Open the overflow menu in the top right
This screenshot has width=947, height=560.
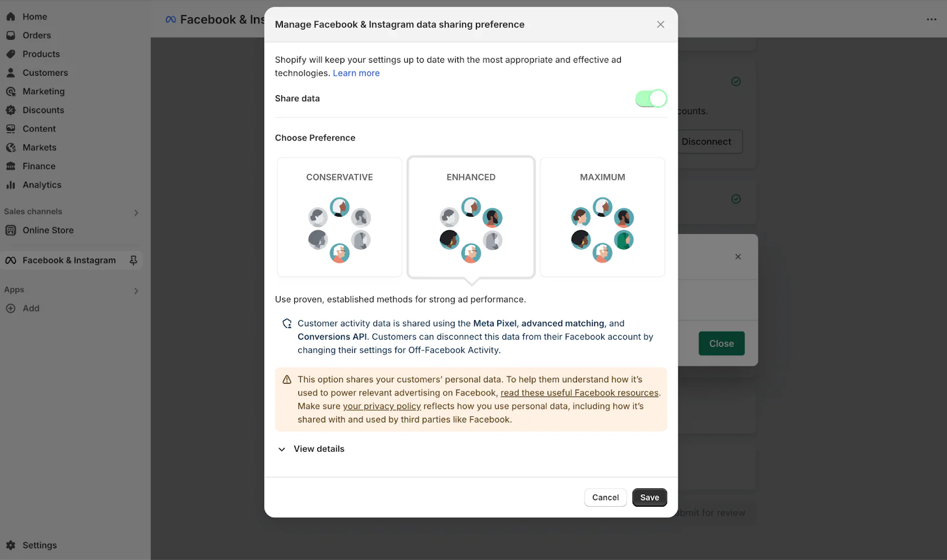pyautogui.click(x=932, y=19)
